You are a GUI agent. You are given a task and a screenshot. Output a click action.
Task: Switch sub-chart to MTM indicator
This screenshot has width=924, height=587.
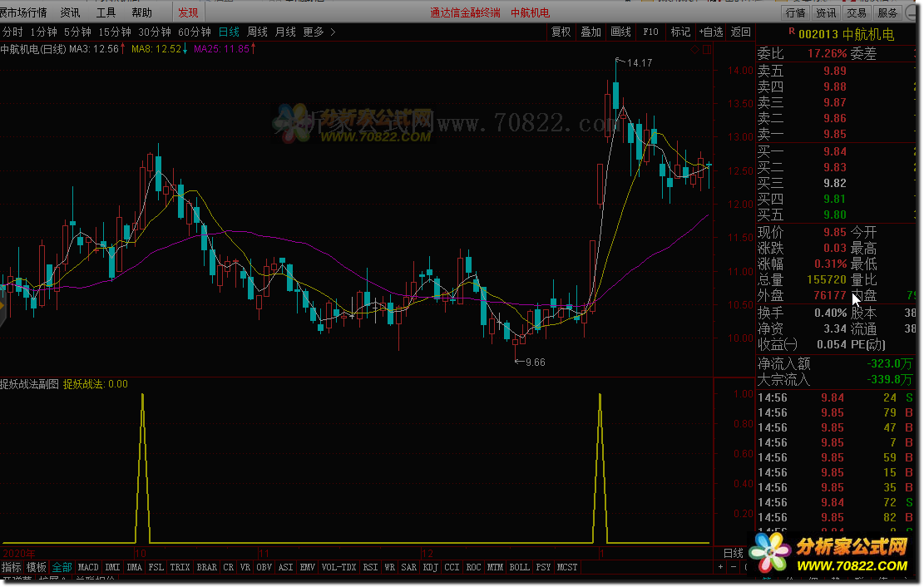496,567
